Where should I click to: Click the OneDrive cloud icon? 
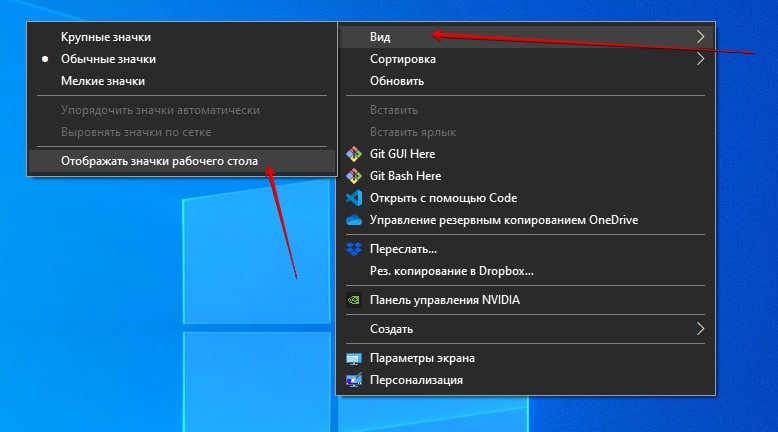[354, 220]
